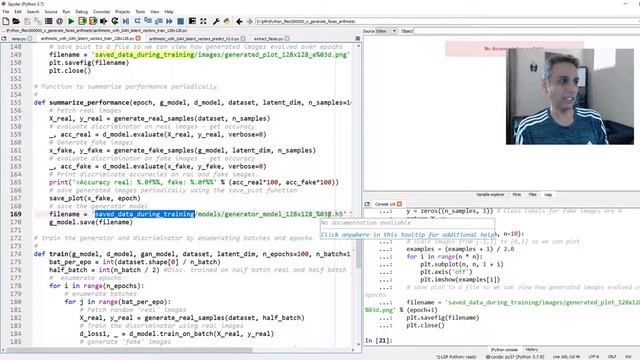Click line number 169 in gutter
The image size is (640, 360).
(x=16, y=214)
